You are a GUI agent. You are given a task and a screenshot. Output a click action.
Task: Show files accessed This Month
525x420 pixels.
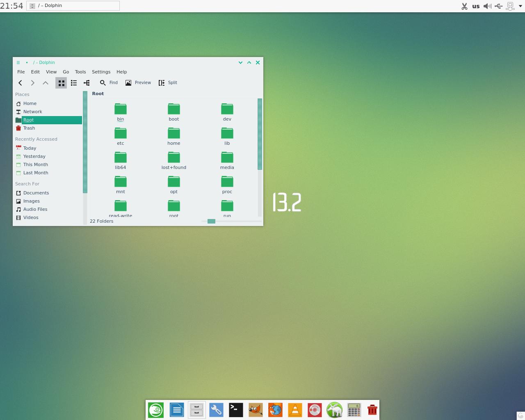tap(35, 164)
